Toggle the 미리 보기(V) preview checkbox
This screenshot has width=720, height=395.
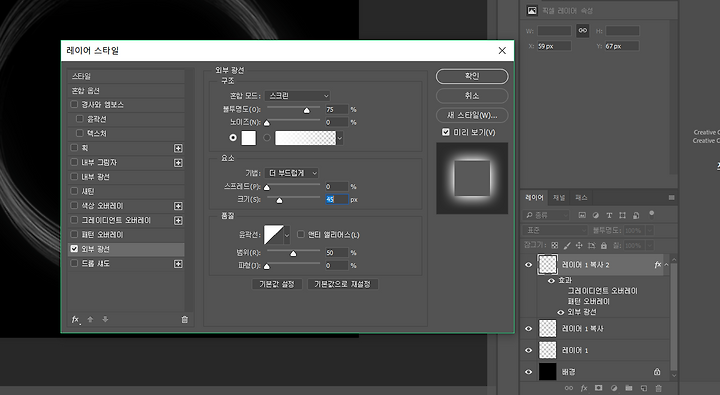[445, 132]
